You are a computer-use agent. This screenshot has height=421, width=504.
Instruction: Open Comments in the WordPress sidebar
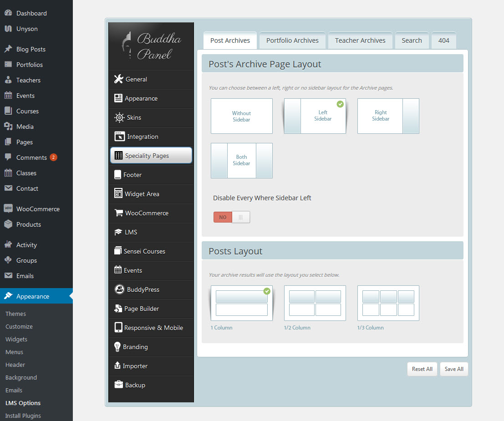pos(31,157)
